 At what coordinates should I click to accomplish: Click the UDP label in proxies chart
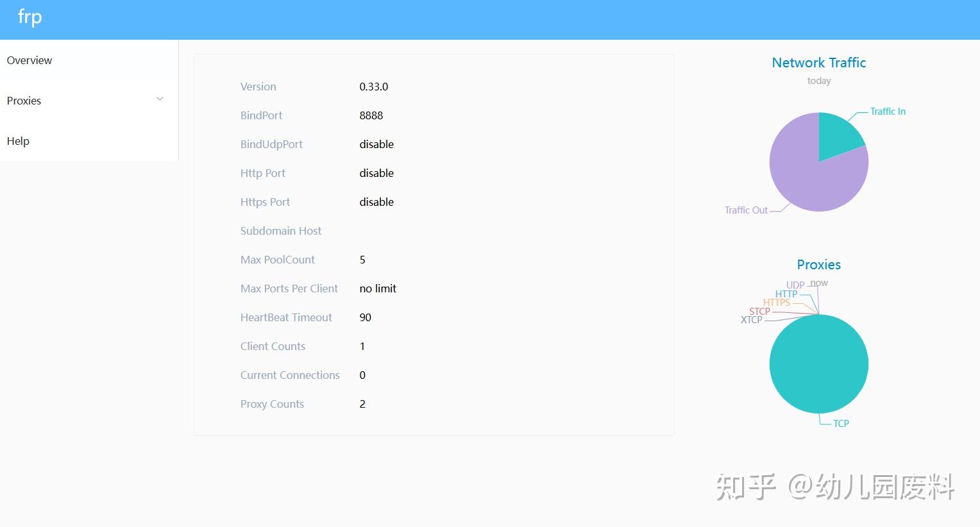click(795, 285)
